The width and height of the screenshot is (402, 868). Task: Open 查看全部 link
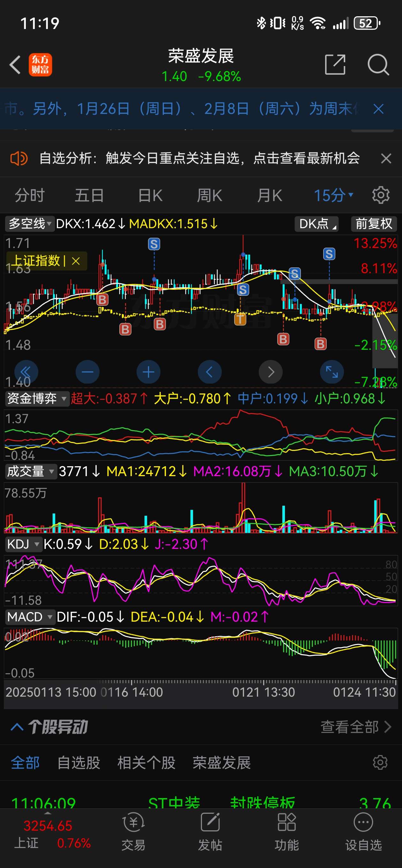tap(355, 727)
